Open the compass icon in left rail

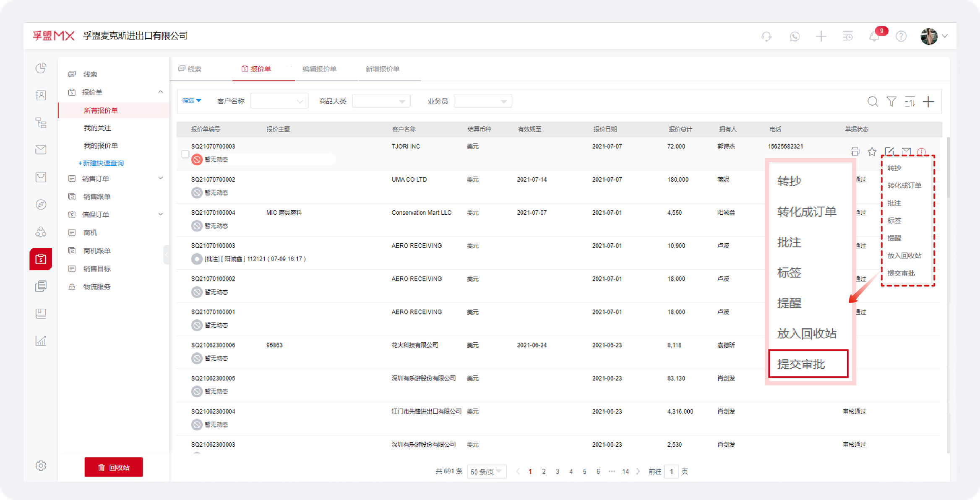41,205
